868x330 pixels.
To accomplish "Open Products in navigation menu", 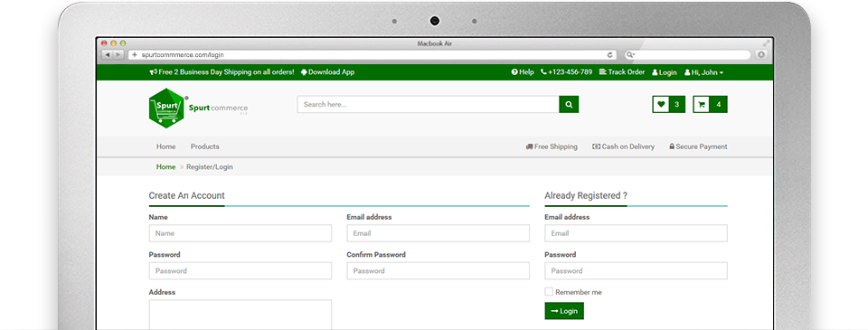I will (205, 146).
